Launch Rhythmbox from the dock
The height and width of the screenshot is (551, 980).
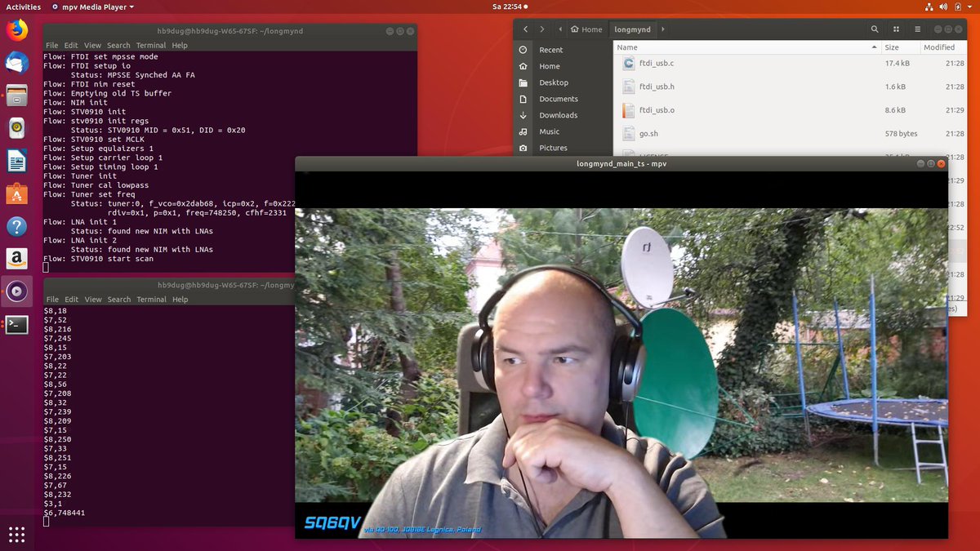[x=16, y=128]
